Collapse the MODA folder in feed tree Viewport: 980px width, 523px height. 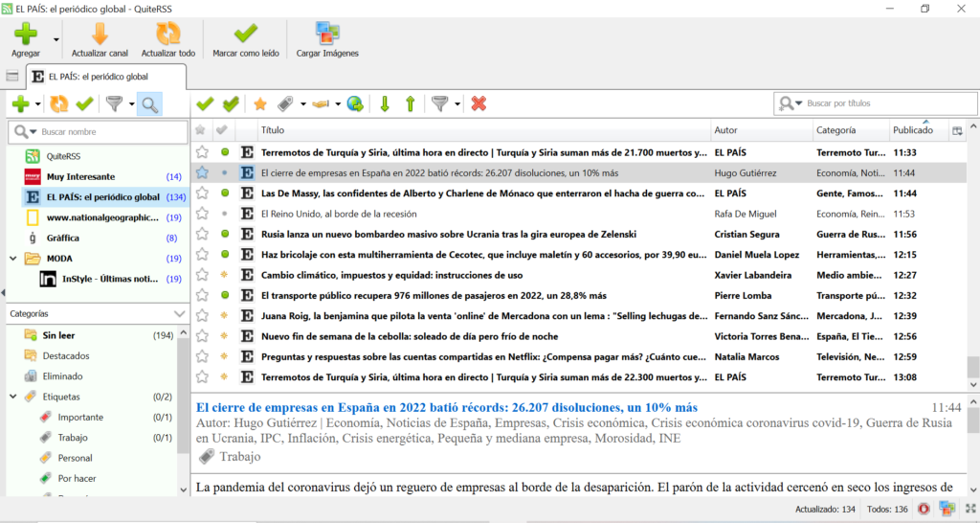click(x=13, y=259)
